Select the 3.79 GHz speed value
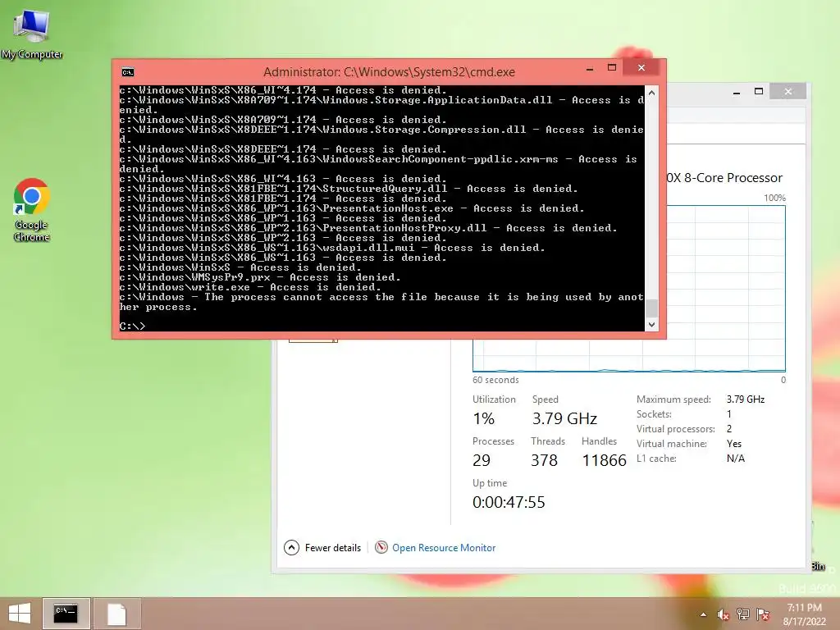 [x=564, y=418]
